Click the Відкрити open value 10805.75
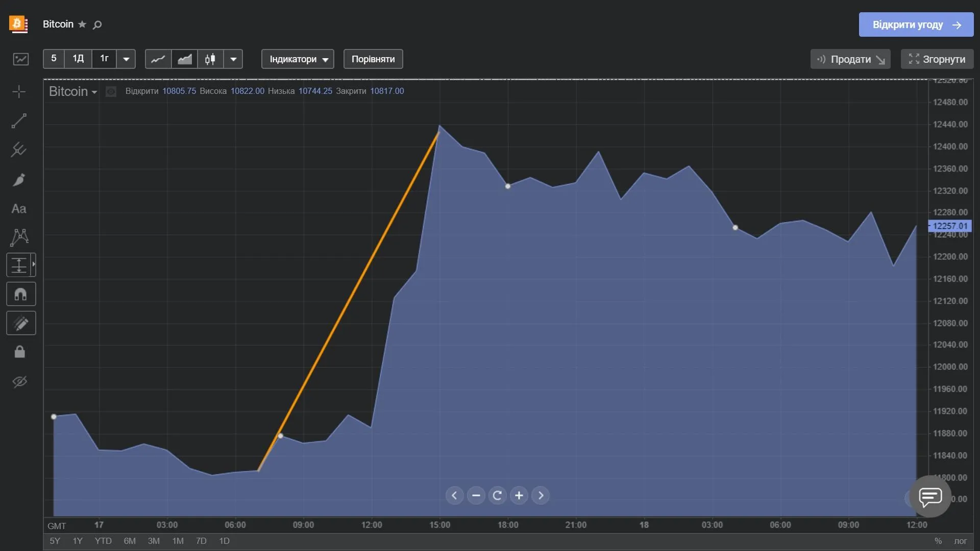The height and width of the screenshot is (551, 980). pos(179,91)
